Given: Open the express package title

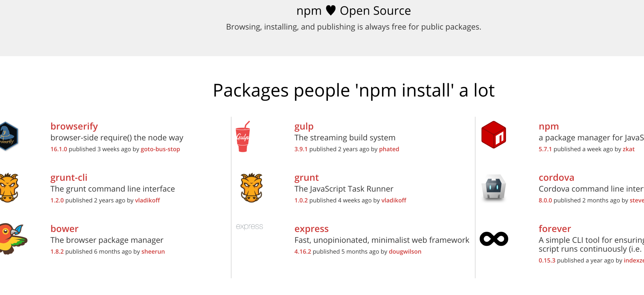Looking at the screenshot, I should [311, 229].
